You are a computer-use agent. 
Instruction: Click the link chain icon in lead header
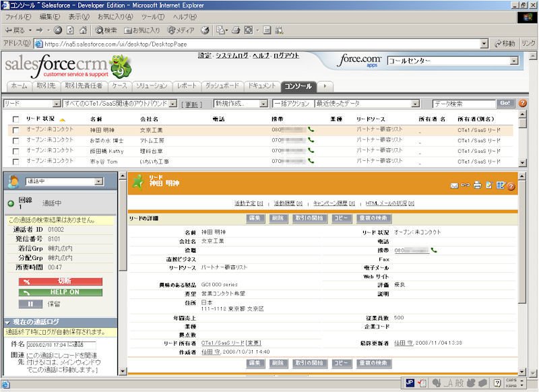[465, 185]
